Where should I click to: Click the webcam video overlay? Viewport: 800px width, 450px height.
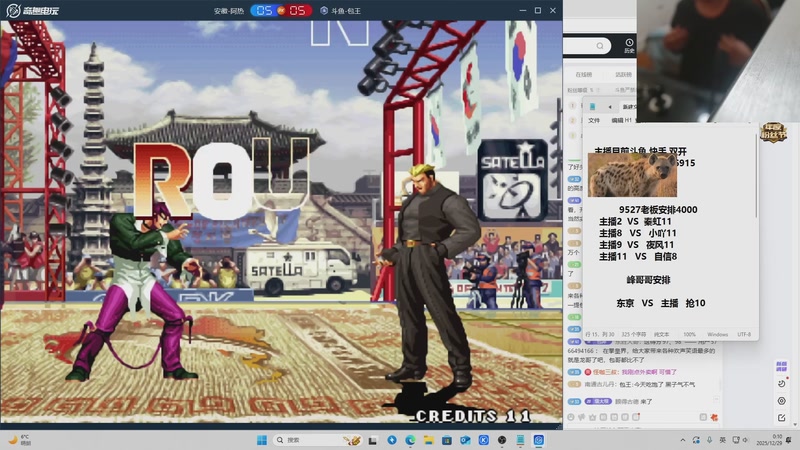(718, 61)
